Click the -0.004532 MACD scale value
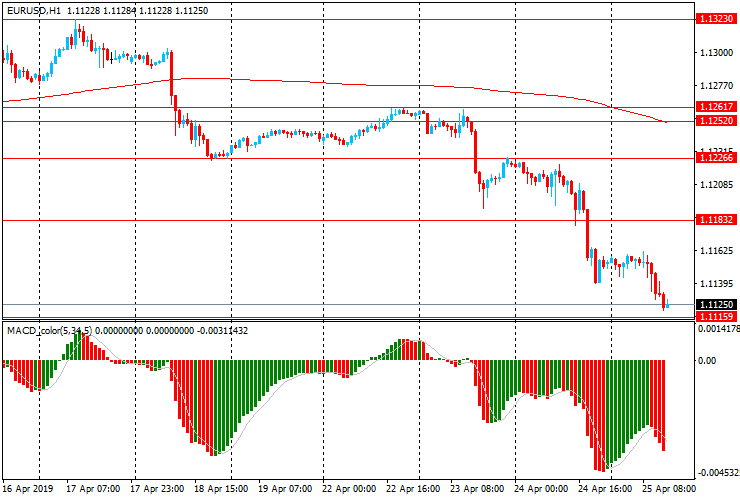The image size is (740, 500). pos(718,473)
